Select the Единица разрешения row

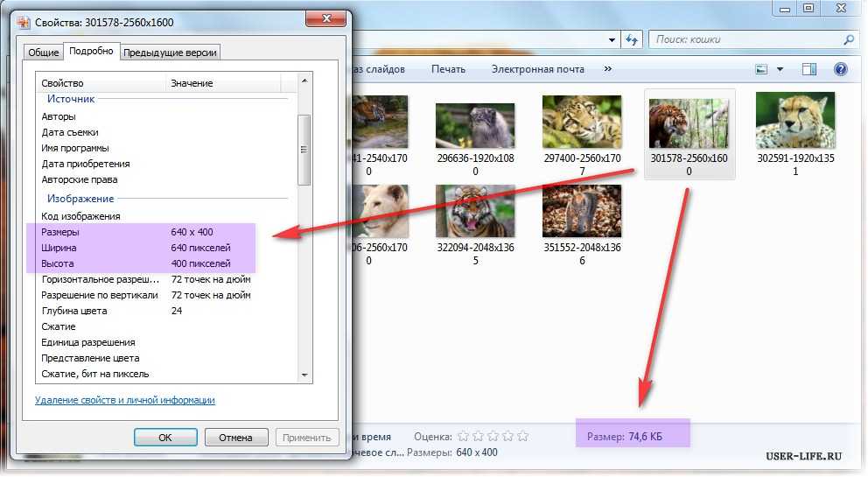pyautogui.click(x=166, y=342)
